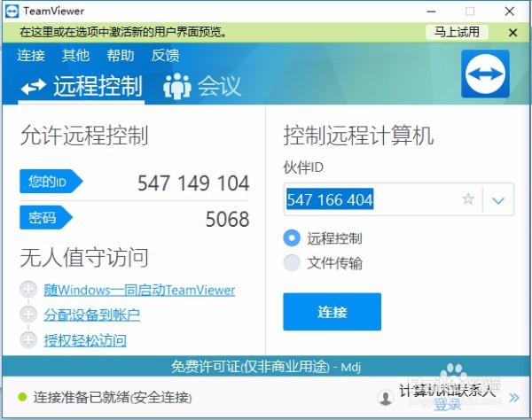Click the partner ID input field
532x420 pixels.
[399, 199]
